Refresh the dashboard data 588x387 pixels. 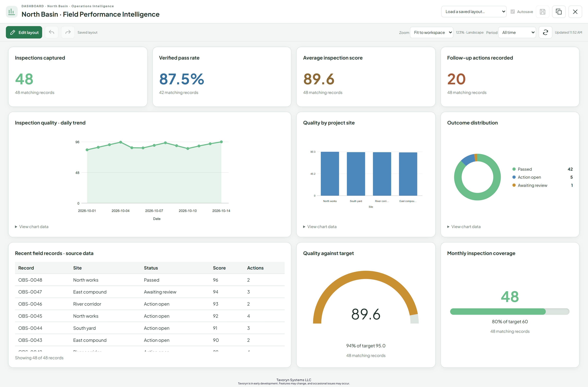point(545,32)
